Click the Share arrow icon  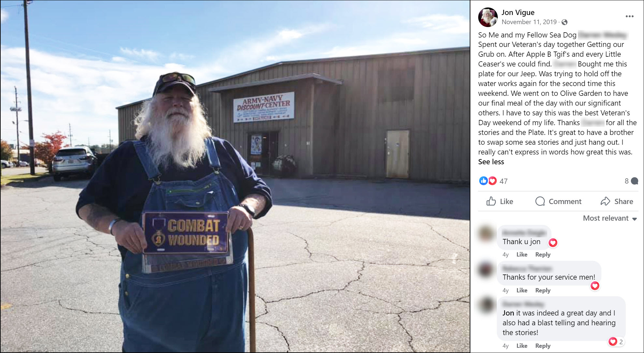(605, 201)
